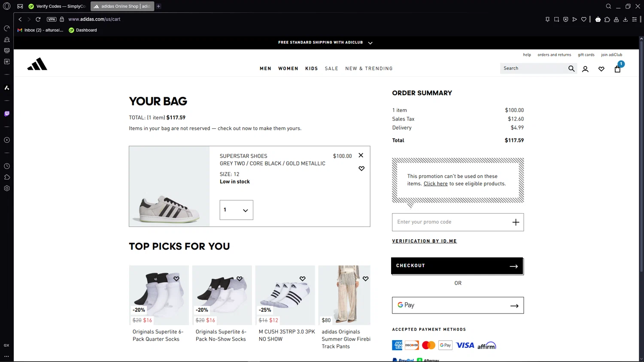Open Twitch from the browser sidebar

tap(7, 114)
